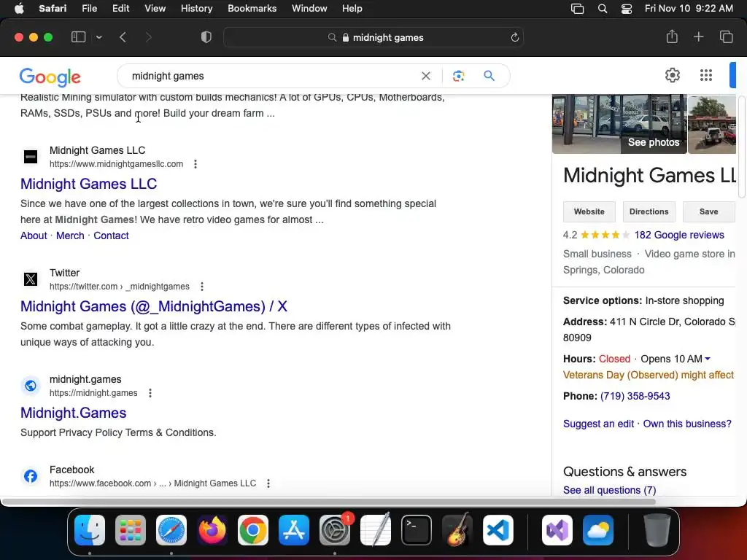Open the Midnight Games LLC result title
The width and height of the screenshot is (747, 560).
pos(88,184)
